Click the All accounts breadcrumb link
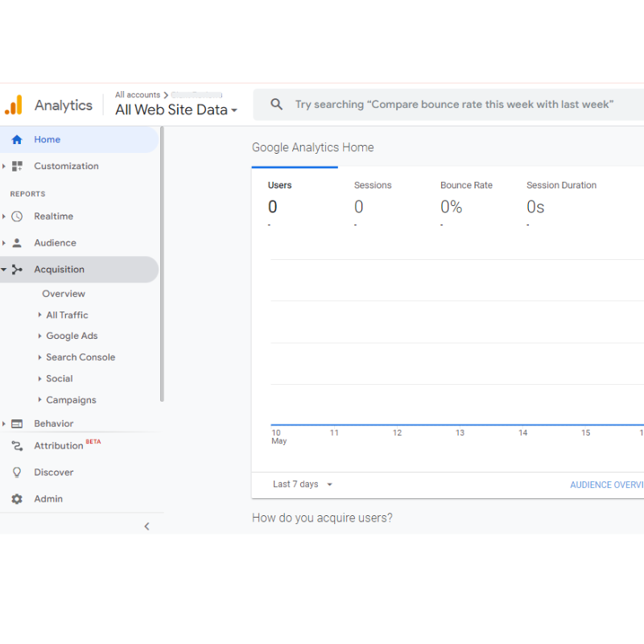 pos(138,95)
